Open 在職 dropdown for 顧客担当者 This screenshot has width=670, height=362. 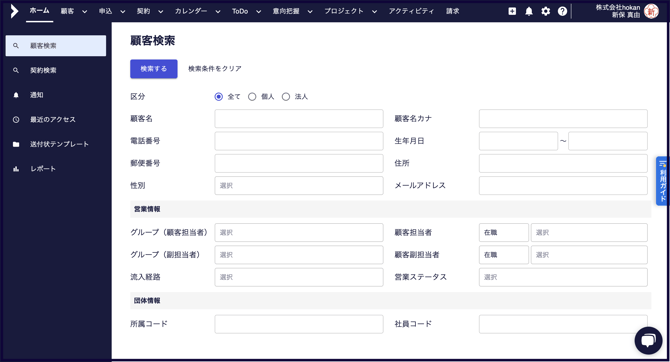tap(504, 233)
